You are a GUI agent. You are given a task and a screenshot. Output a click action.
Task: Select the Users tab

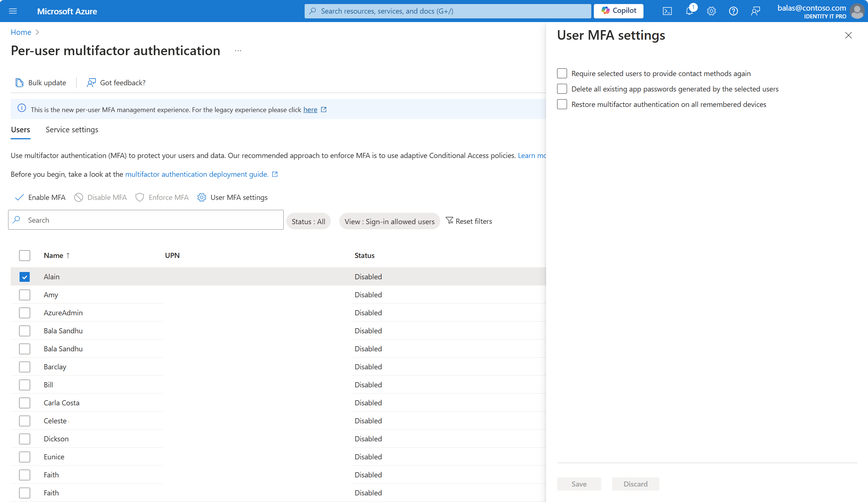point(20,129)
